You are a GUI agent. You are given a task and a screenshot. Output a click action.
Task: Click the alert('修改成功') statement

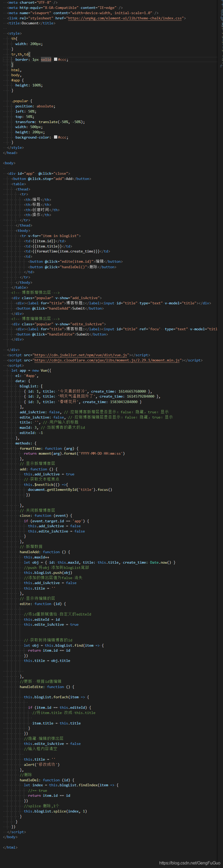42,764
